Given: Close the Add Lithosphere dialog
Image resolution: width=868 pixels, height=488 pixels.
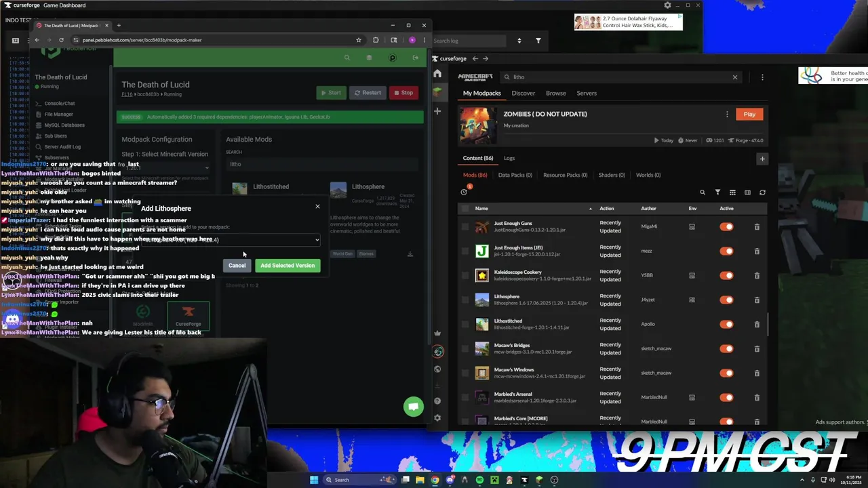Looking at the screenshot, I should click(x=317, y=206).
